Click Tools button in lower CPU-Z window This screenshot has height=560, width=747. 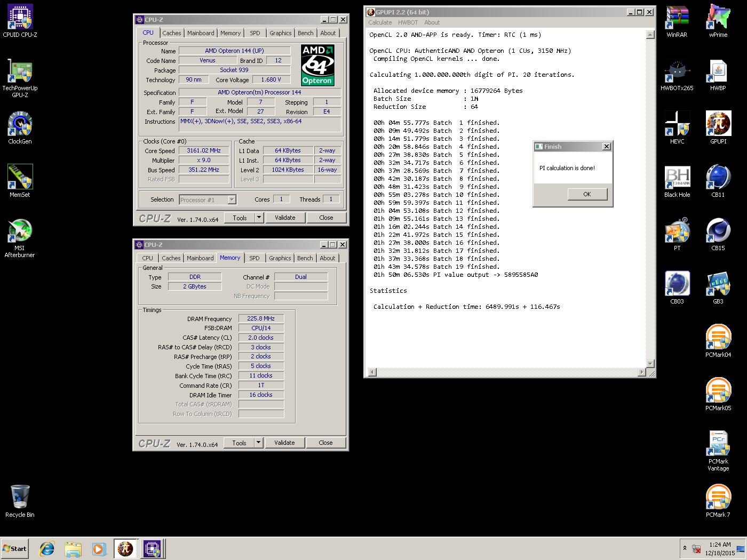point(239,443)
